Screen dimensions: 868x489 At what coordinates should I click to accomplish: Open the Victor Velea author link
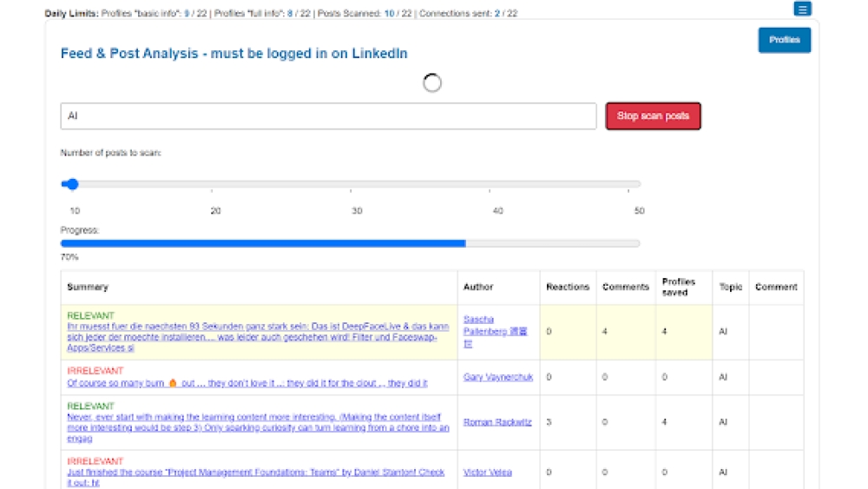pos(487,472)
